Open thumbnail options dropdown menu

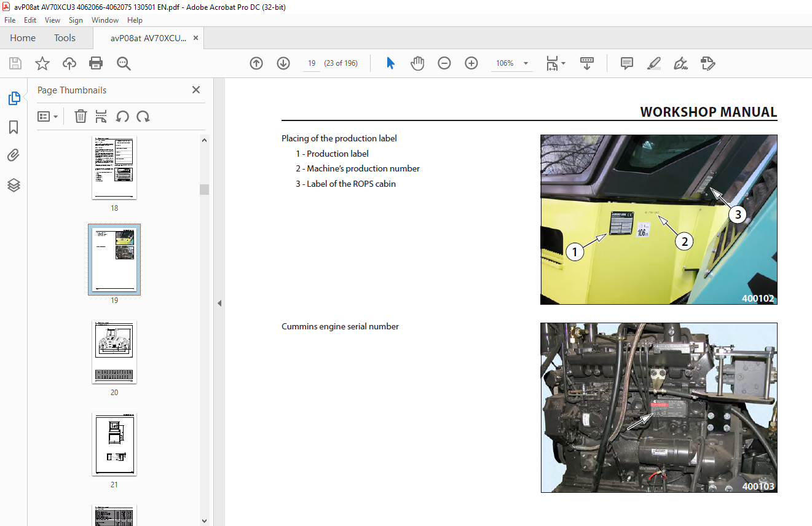coord(48,116)
